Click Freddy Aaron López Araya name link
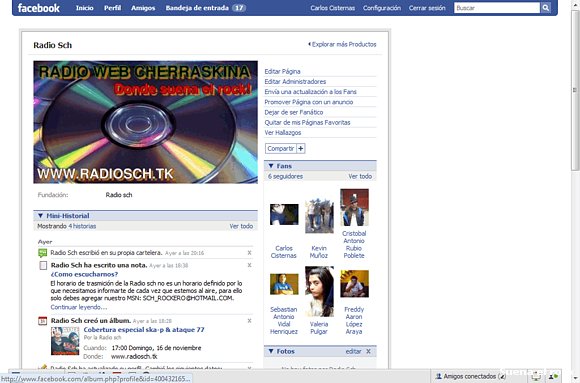 [x=354, y=320]
